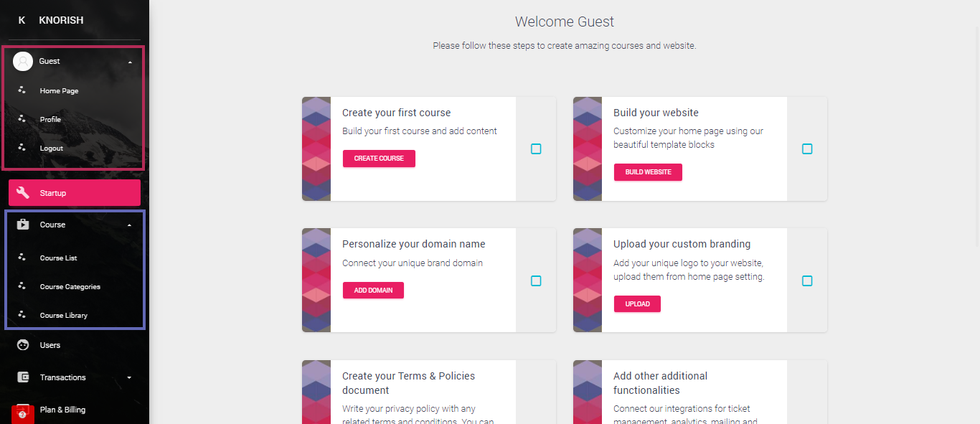Click the ADD DOMAIN button
The width and height of the screenshot is (980, 424).
pos(373,291)
